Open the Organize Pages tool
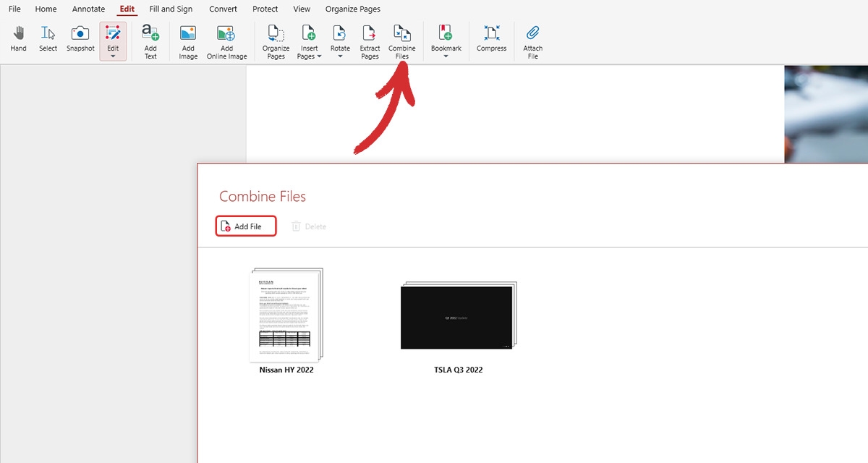Image resolution: width=868 pixels, height=463 pixels. (x=276, y=42)
